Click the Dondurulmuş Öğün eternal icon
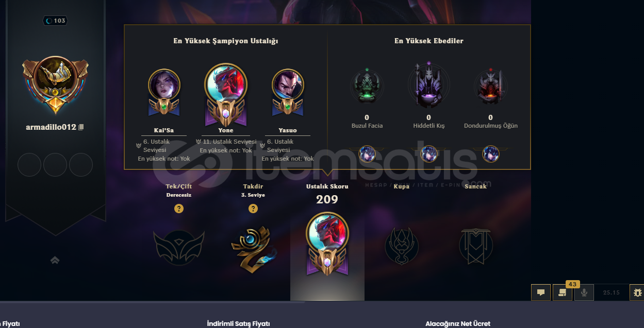This screenshot has width=644, height=328. (x=490, y=85)
